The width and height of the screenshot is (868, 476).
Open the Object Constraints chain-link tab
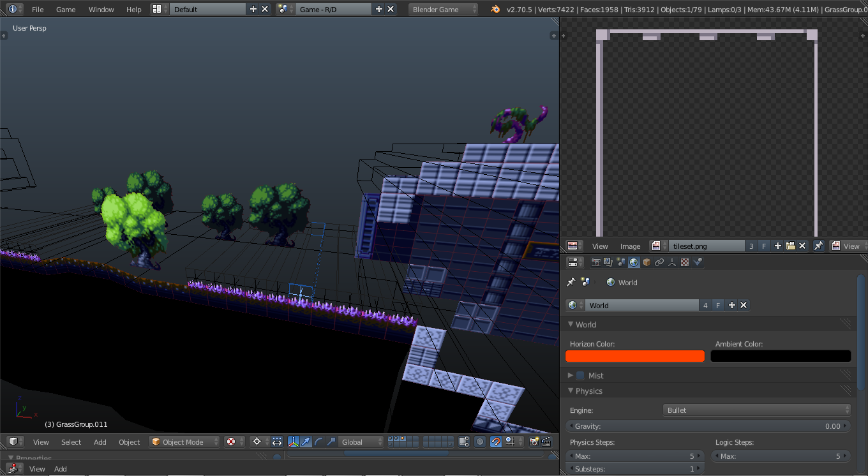pyautogui.click(x=659, y=262)
